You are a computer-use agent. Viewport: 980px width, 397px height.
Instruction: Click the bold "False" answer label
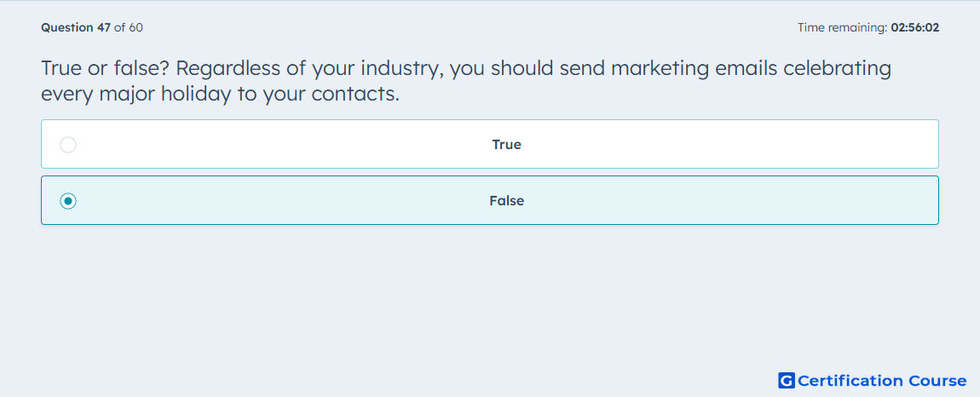point(506,201)
